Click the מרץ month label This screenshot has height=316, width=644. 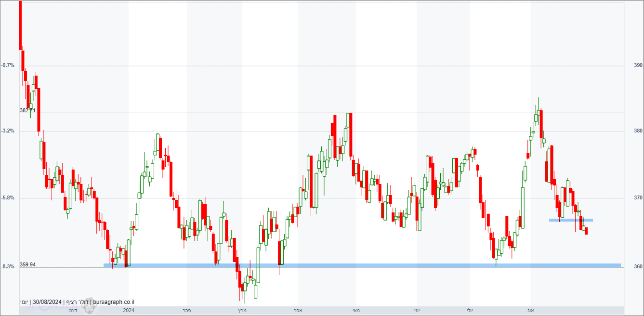pos(242,311)
